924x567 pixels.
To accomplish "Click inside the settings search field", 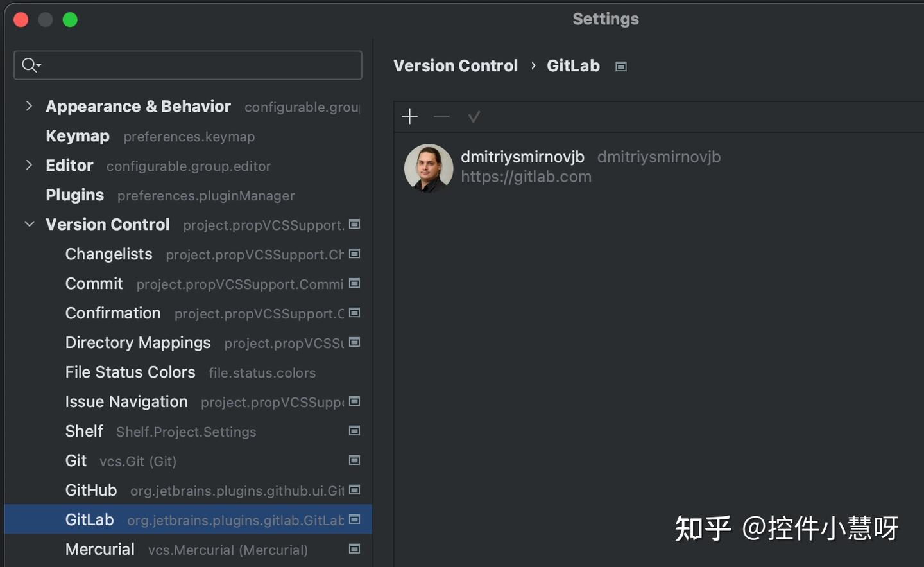I will coord(186,65).
